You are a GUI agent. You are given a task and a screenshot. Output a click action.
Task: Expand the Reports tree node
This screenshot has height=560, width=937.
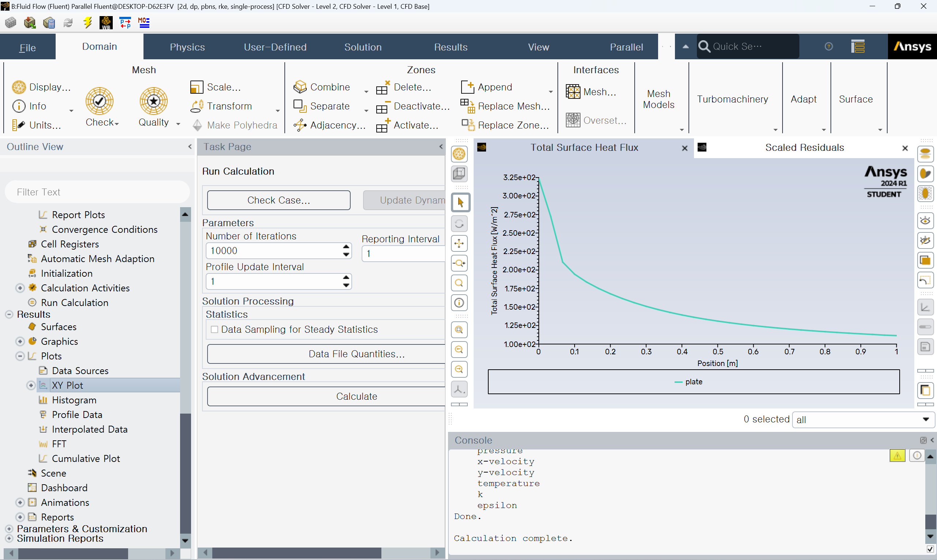point(20,517)
